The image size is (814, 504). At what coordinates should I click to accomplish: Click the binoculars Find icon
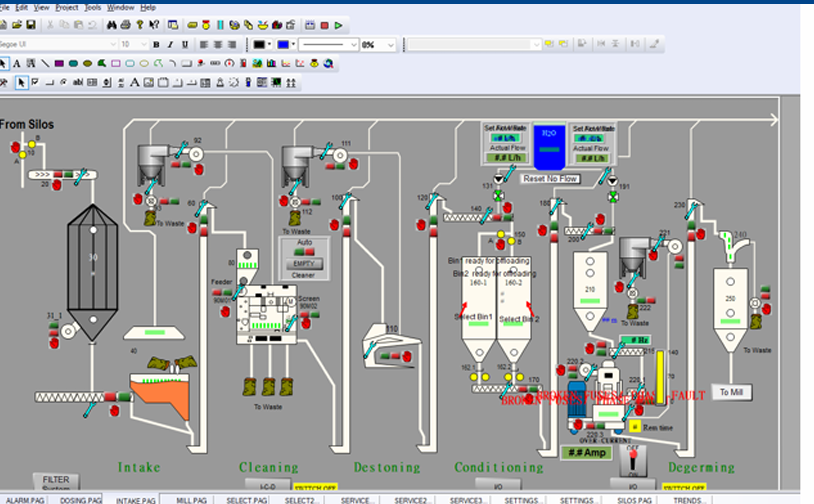click(x=112, y=25)
